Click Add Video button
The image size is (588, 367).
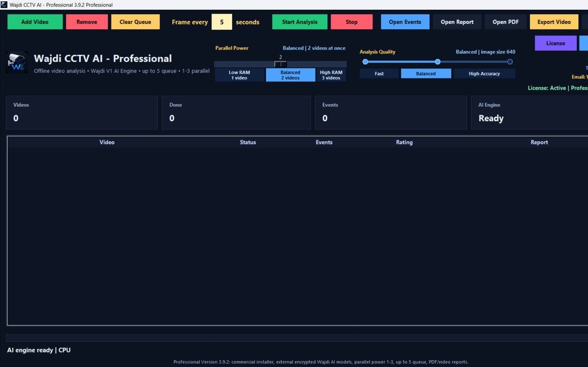pos(35,22)
